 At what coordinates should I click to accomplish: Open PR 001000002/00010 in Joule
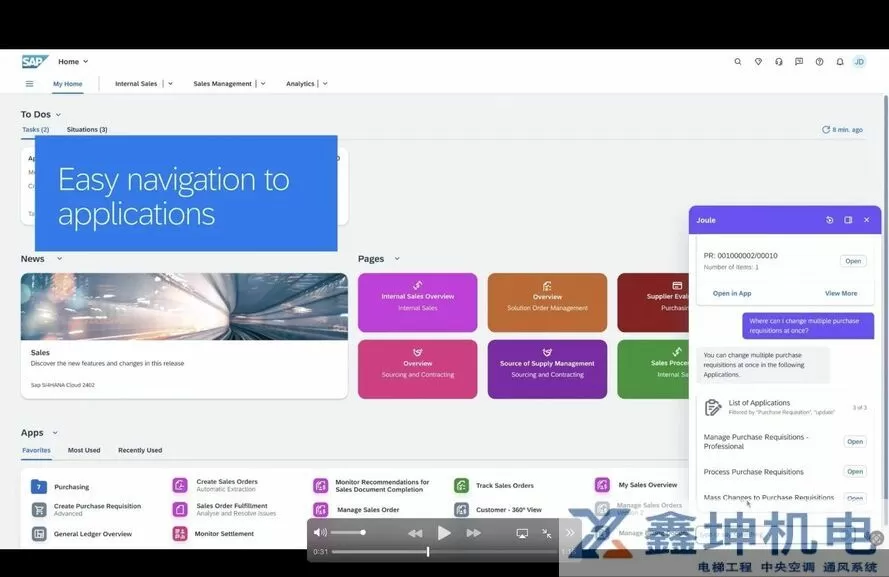coord(853,261)
